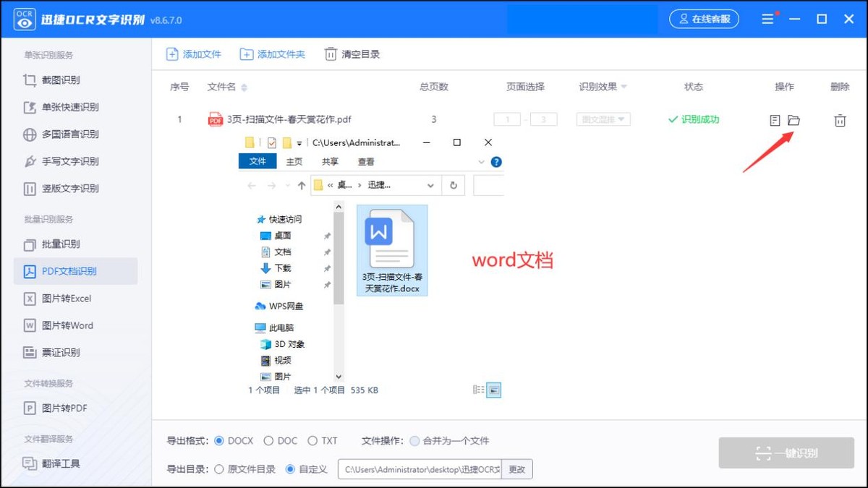
Task: Toggle 合并为一个文件 option
Action: pyautogui.click(x=449, y=440)
